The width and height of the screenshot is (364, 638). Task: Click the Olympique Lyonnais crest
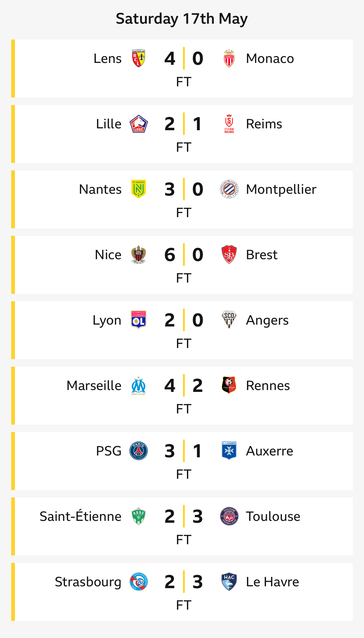coord(138,320)
